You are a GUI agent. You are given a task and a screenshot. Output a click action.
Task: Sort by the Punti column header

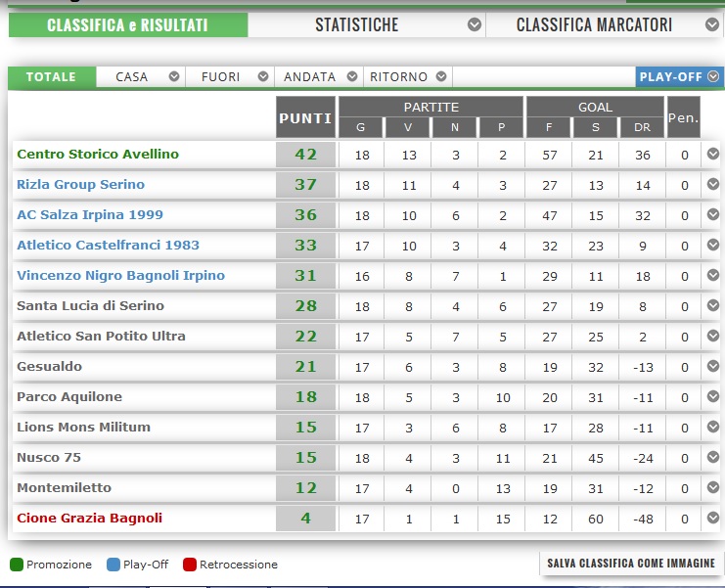[305, 119]
